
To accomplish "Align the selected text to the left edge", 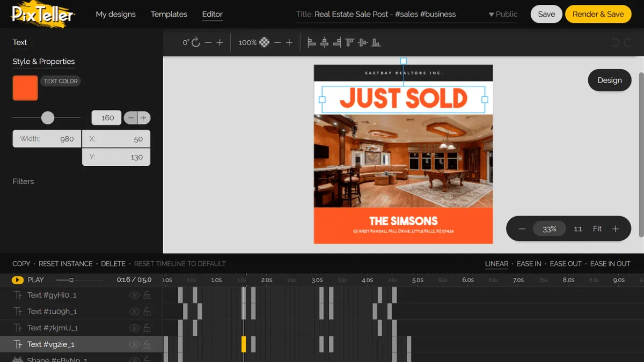I will point(311,42).
